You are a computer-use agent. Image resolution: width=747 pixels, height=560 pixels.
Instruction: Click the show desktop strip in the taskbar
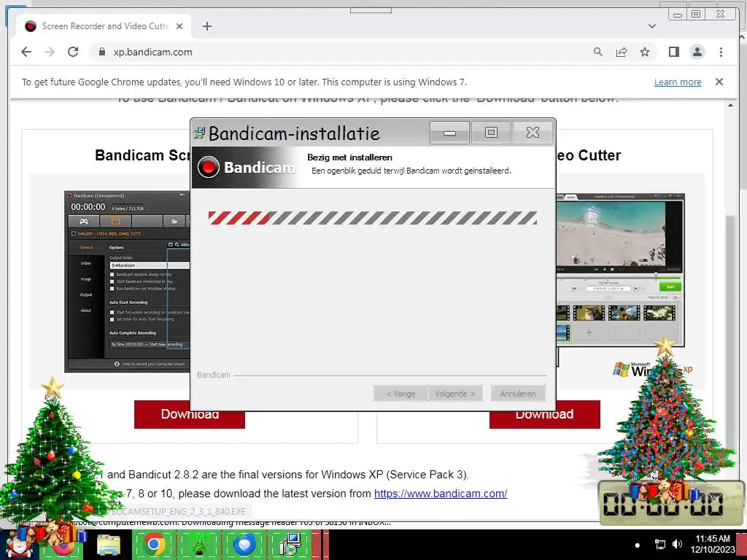pyautogui.click(x=741, y=545)
